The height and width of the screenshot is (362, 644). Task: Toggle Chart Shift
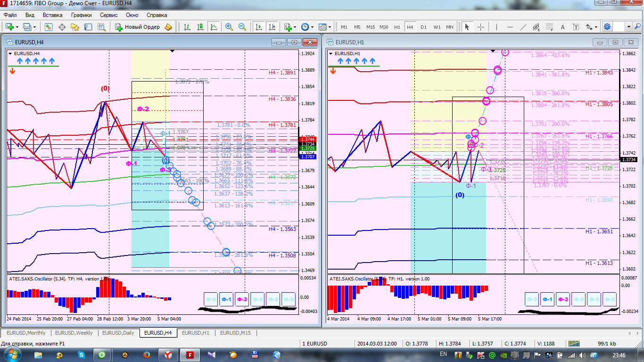(x=272, y=27)
